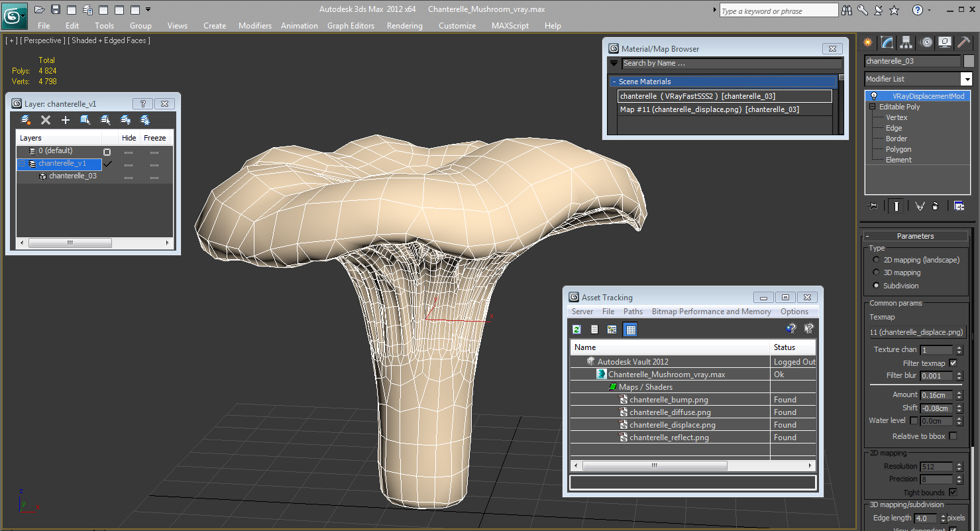The width and height of the screenshot is (980, 531).
Task: Click the Freeze column header in Layer dialog
Action: [x=155, y=138]
